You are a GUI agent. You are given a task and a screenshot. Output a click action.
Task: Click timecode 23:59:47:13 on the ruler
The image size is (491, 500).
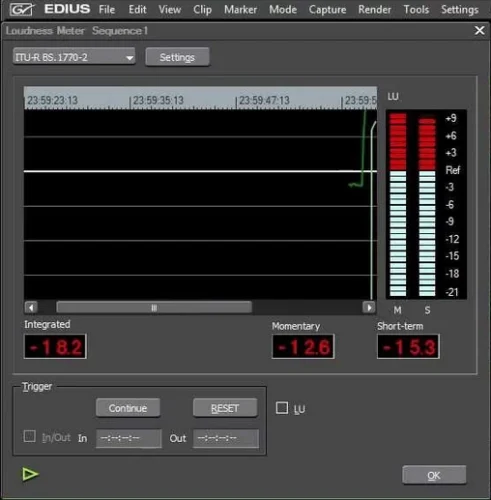264,100
